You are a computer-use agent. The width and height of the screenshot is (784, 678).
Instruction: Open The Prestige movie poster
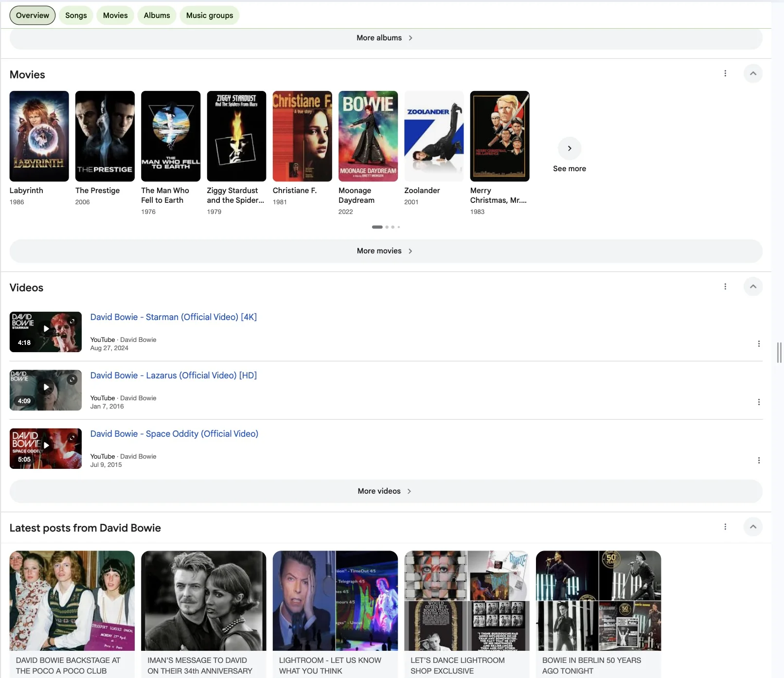click(x=105, y=136)
